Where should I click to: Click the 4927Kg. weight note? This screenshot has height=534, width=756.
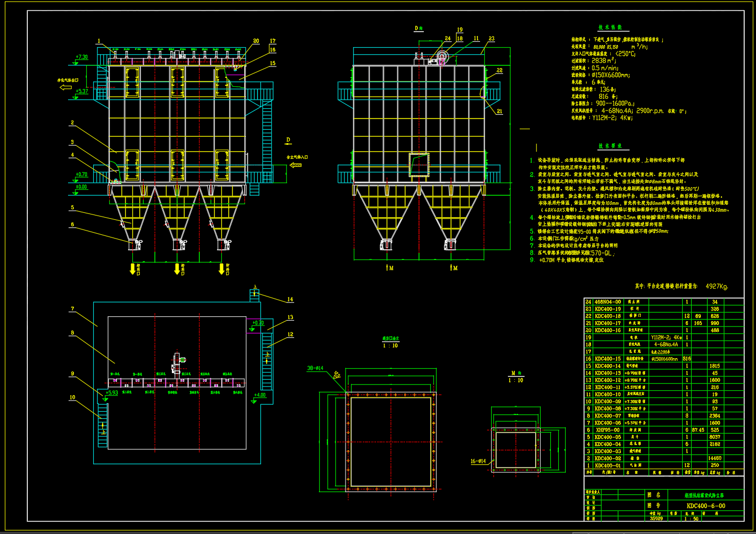pyautogui.click(x=717, y=286)
